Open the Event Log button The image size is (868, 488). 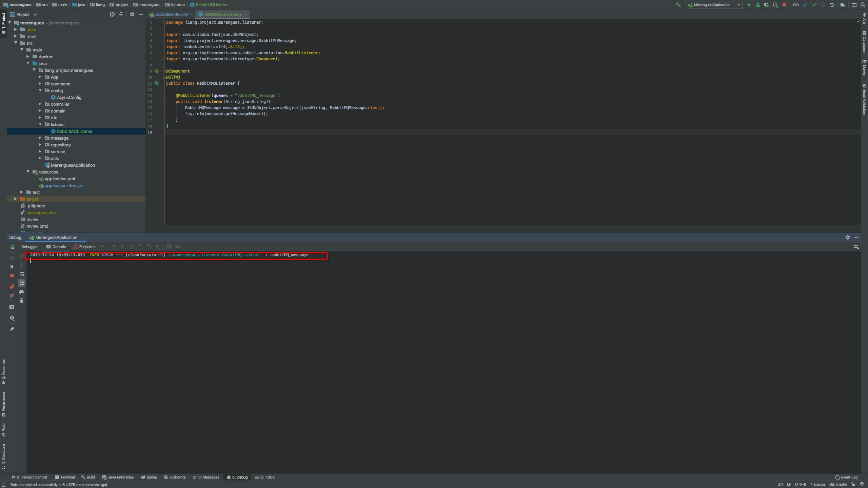pyautogui.click(x=846, y=477)
